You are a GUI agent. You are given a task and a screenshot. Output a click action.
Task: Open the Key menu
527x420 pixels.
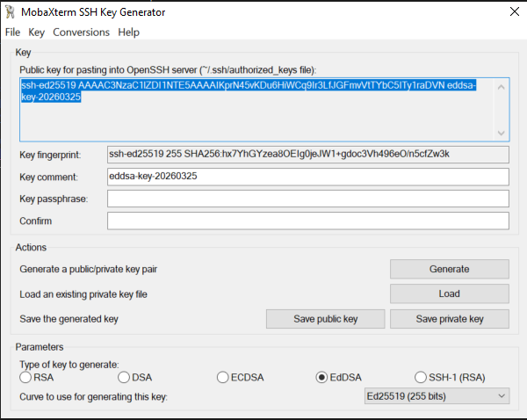(x=36, y=33)
